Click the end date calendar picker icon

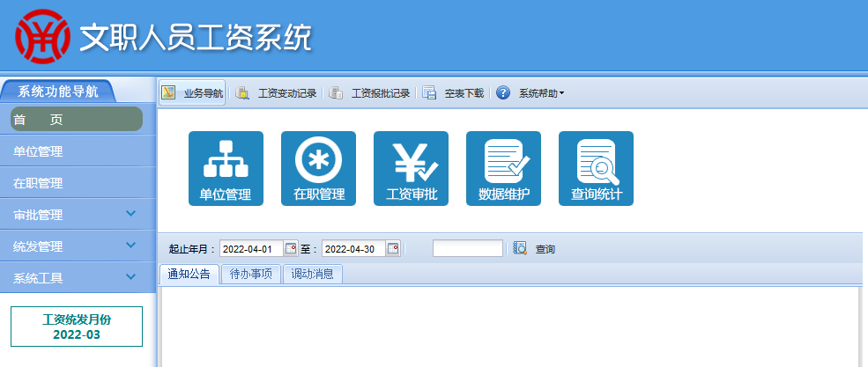pyautogui.click(x=393, y=249)
